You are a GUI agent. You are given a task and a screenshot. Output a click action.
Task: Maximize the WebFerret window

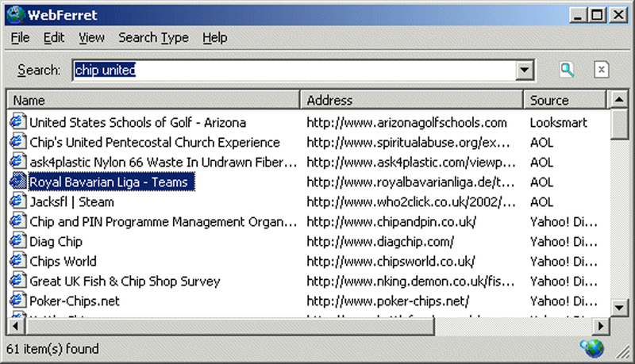pyautogui.click(x=597, y=15)
